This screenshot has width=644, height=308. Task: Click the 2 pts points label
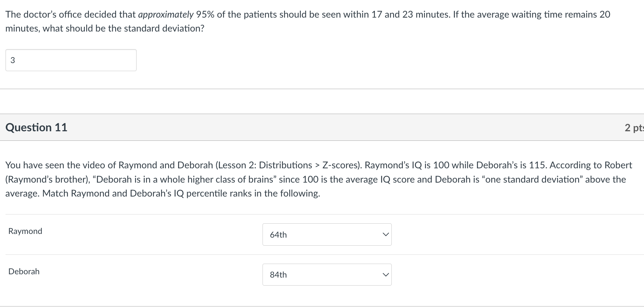[634, 128]
